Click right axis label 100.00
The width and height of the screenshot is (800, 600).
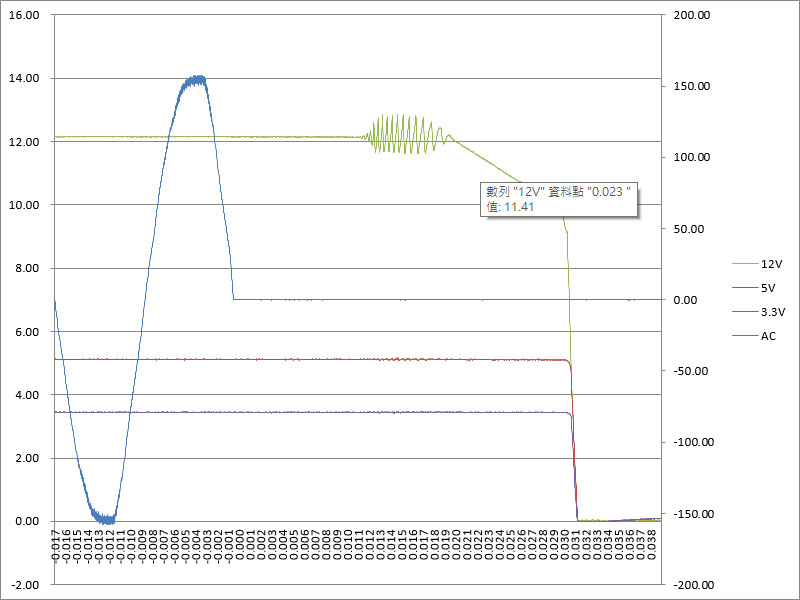(x=691, y=157)
